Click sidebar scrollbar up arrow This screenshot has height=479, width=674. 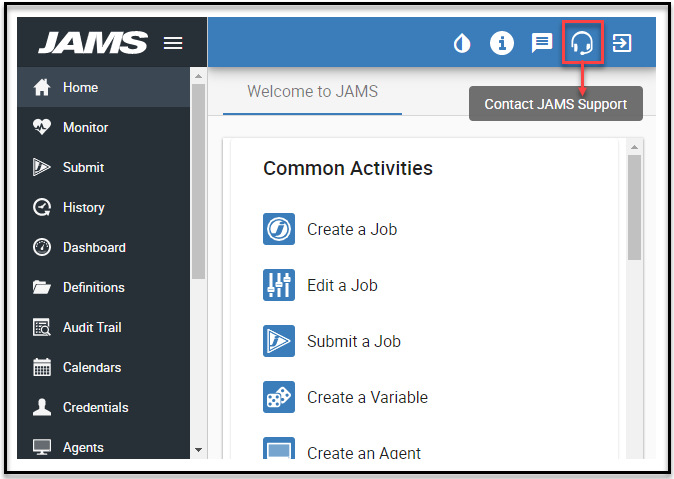point(198,76)
